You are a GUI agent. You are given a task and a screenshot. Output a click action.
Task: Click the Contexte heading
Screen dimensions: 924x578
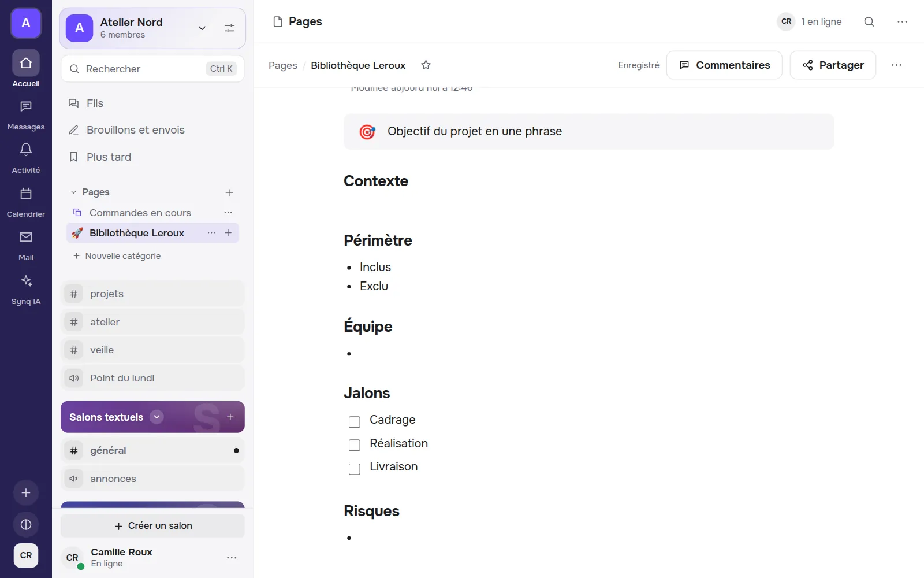(376, 181)
